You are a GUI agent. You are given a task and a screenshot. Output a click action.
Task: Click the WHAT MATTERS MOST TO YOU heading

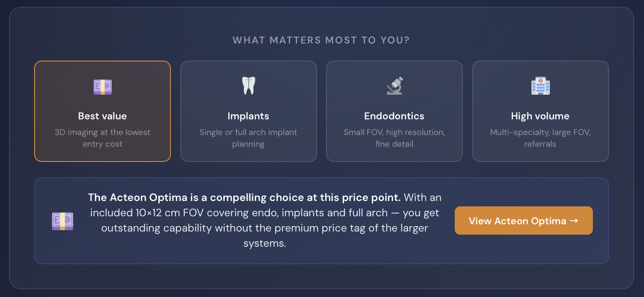[x=321, y=40]
